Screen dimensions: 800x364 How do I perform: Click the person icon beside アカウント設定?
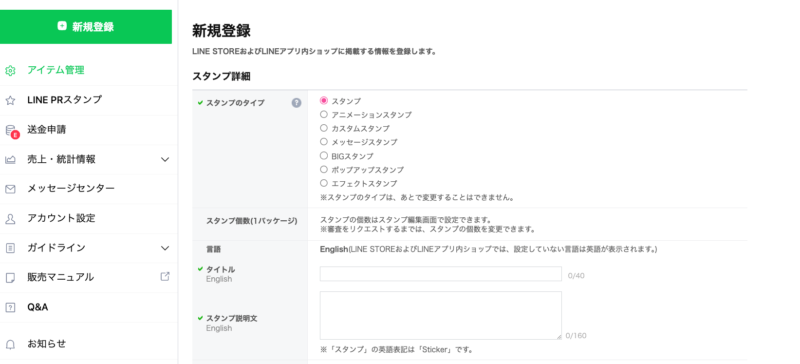pos(10,219)
